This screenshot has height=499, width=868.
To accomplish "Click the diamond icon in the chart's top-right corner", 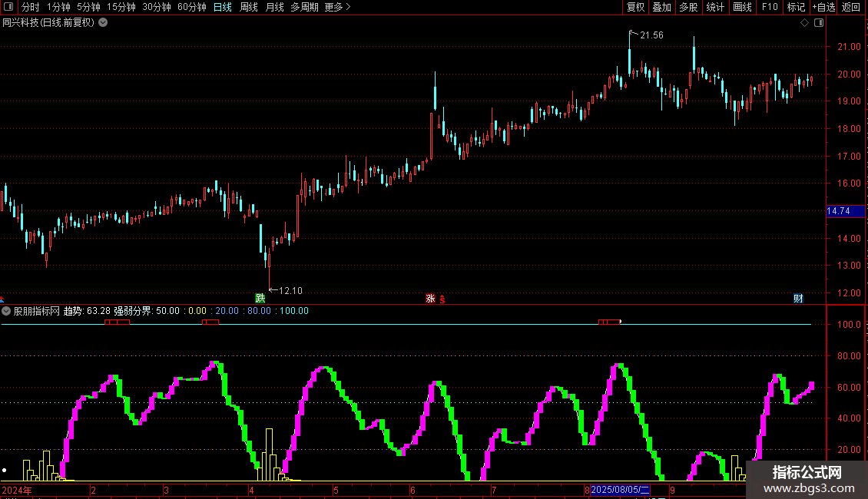I will (x=804, y=23).
